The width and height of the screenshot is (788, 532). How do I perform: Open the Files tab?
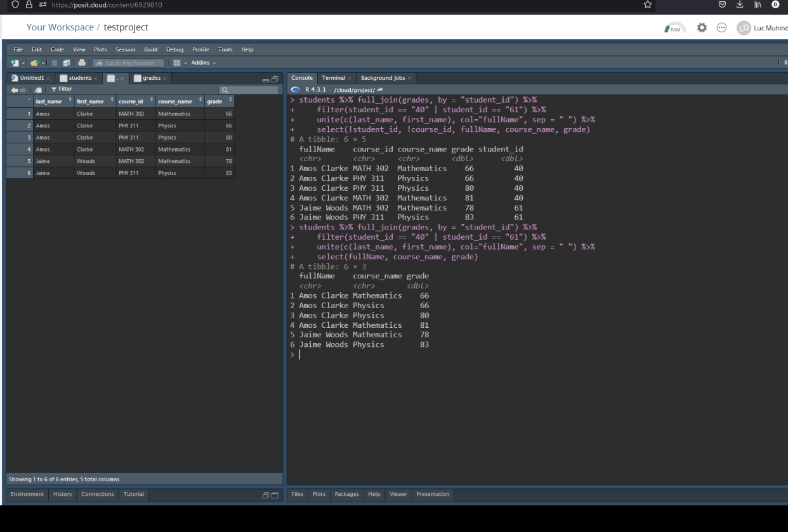pos(298,494)
